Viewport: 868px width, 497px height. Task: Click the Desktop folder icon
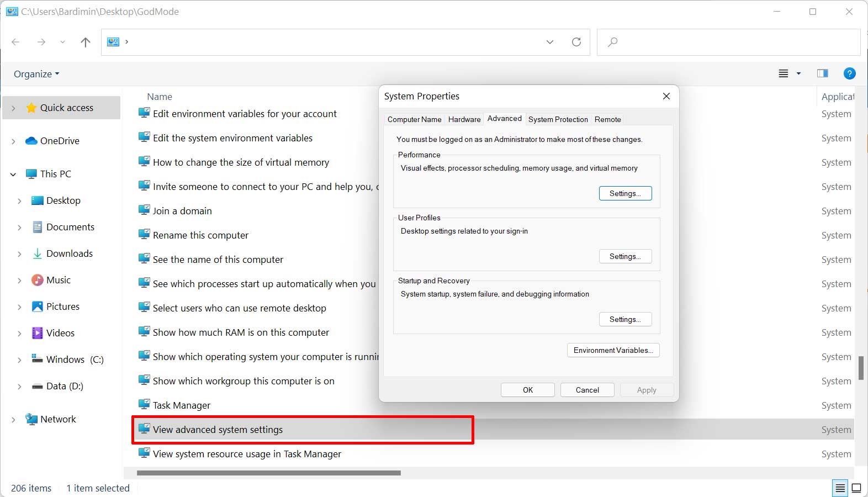coord(38,200)
